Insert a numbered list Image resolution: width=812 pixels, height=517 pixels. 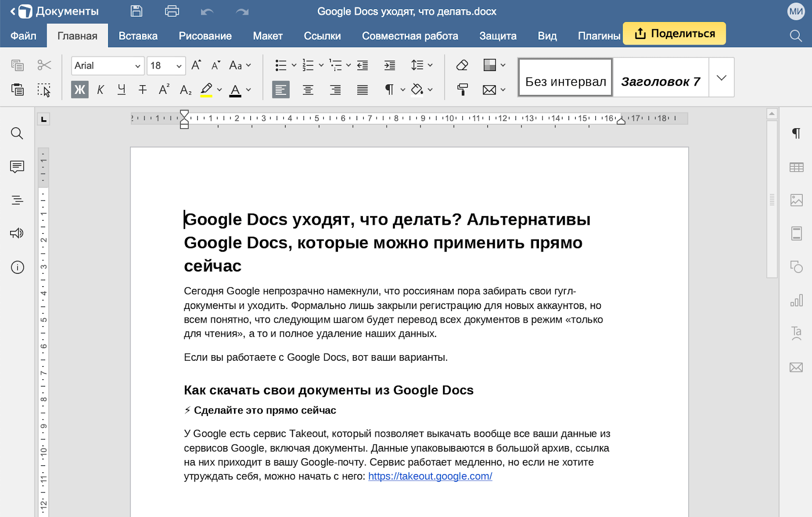click(x=308, y=65)
